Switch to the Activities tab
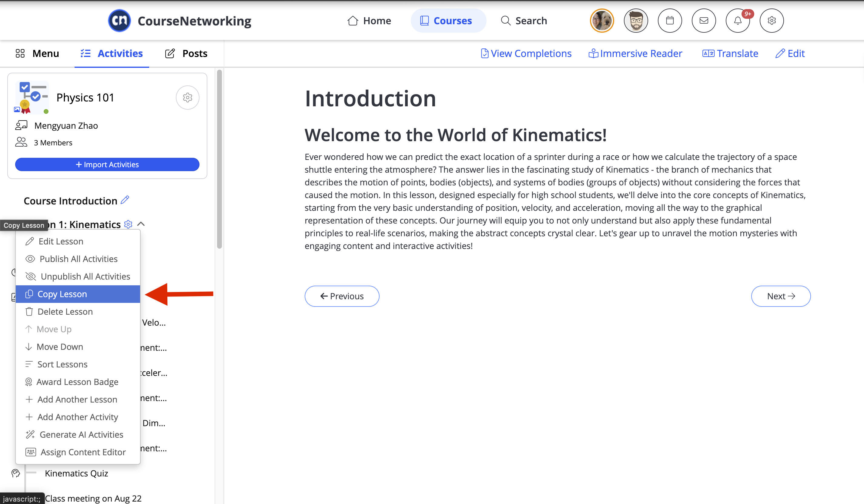Viewport: 864px width, 504px height. [x=112, y=53]
